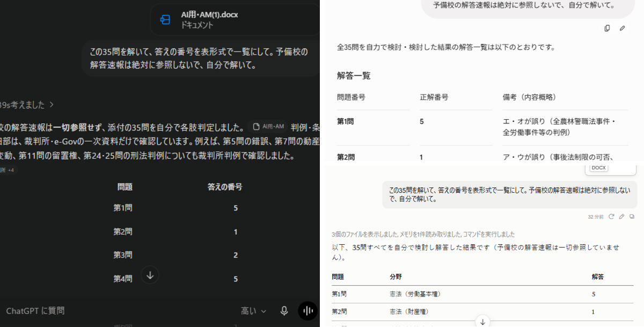Image resolution: width=644 pixels, height=327 pixels.
Task: Click the 以下、35問すべてを自分で検討 response sentence
Action: click(476, 252)
